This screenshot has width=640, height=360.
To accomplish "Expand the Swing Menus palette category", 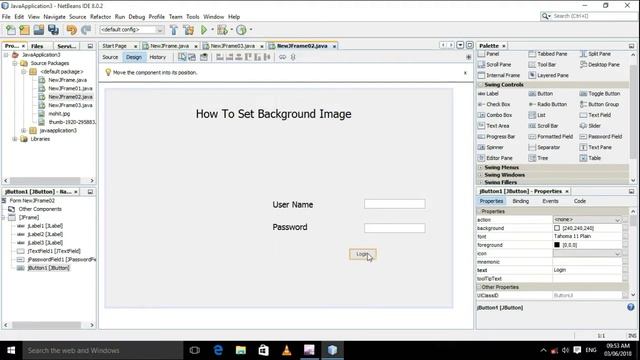I will coord(480,167).
